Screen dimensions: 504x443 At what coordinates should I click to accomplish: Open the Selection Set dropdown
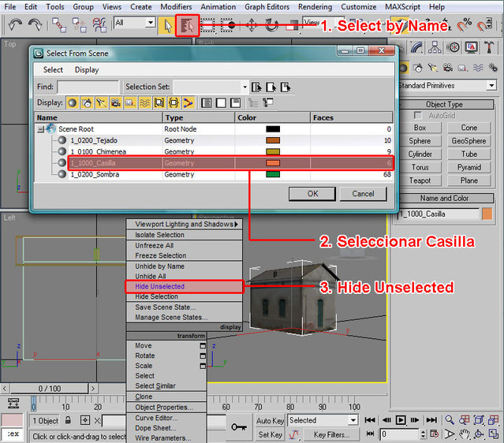[245, 87]
